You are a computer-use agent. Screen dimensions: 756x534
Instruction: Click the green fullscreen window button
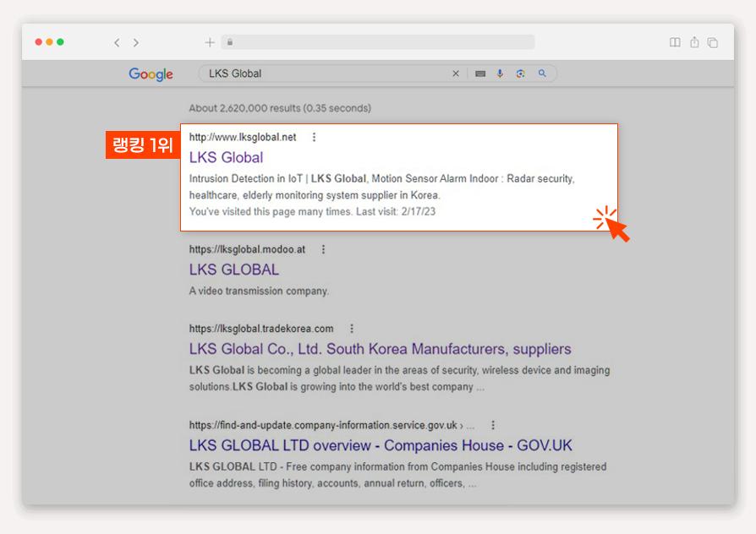coord(60,42)
